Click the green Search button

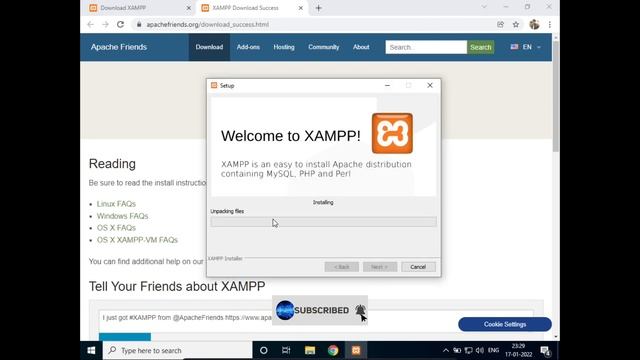480,47
